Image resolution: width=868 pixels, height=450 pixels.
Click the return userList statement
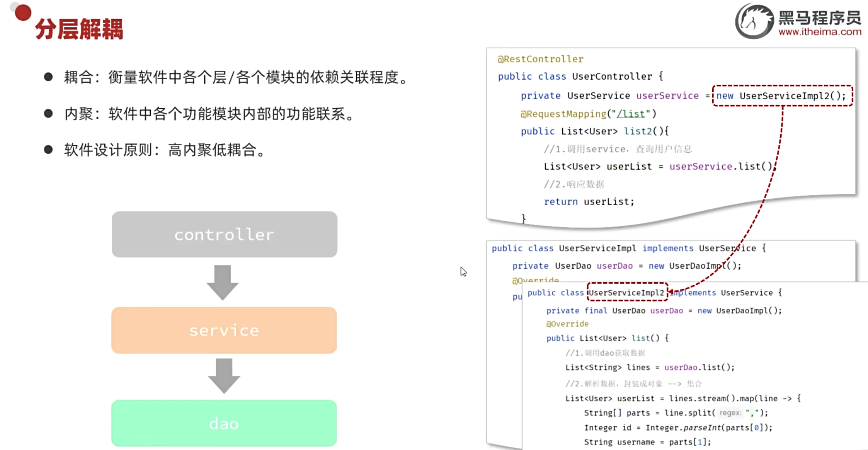(589, 201)
